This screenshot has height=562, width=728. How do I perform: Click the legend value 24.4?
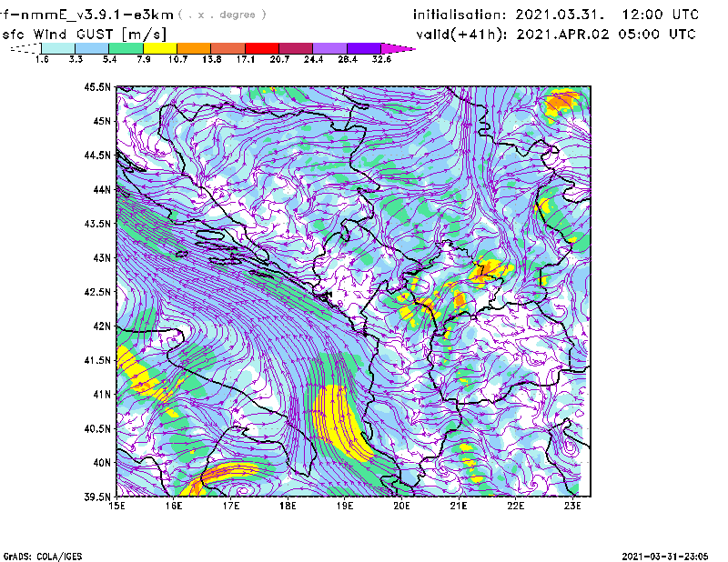coord(313,59)
